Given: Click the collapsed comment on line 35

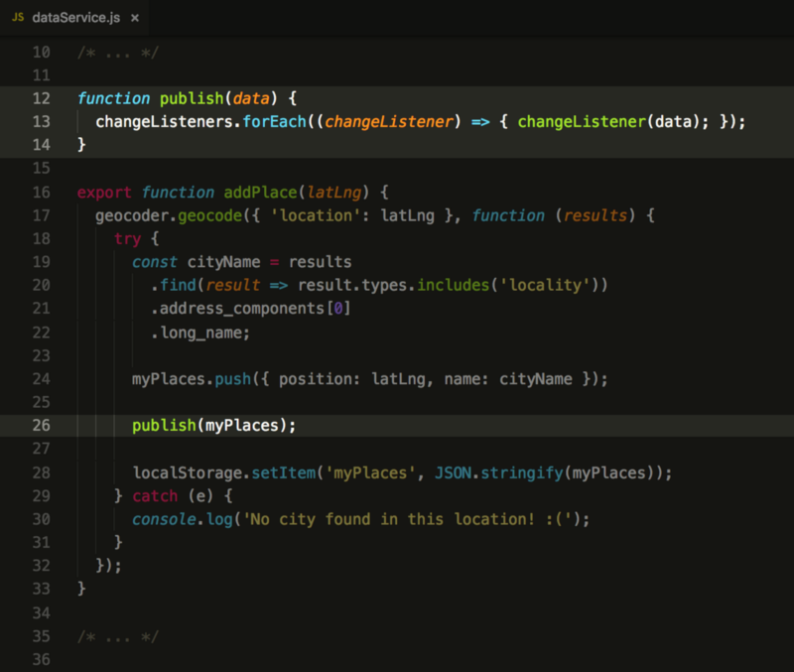Looking at the screenshot, I should coord(118,636).
